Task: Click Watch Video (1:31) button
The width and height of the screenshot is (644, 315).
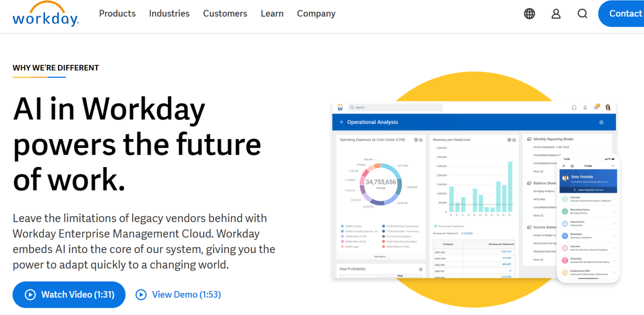Action: point(69,294)
